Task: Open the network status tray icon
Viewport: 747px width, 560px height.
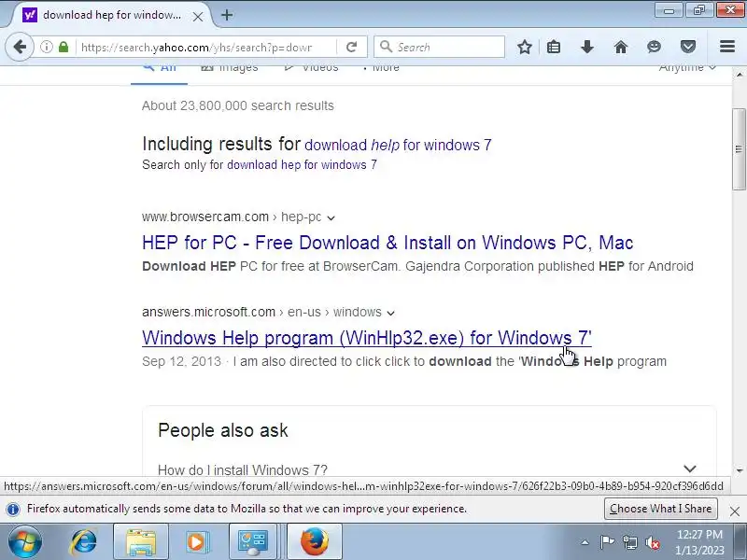Action: coord(629,542)
